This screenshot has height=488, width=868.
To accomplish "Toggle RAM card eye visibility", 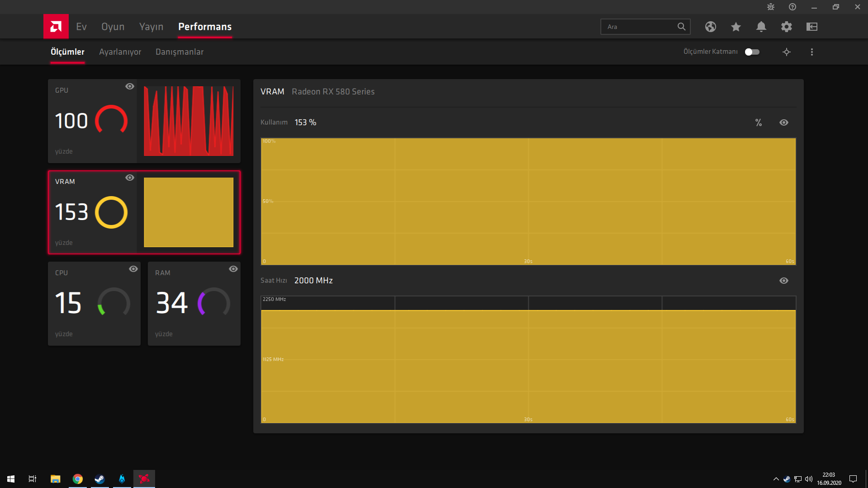I will click(x=233, y=269).
